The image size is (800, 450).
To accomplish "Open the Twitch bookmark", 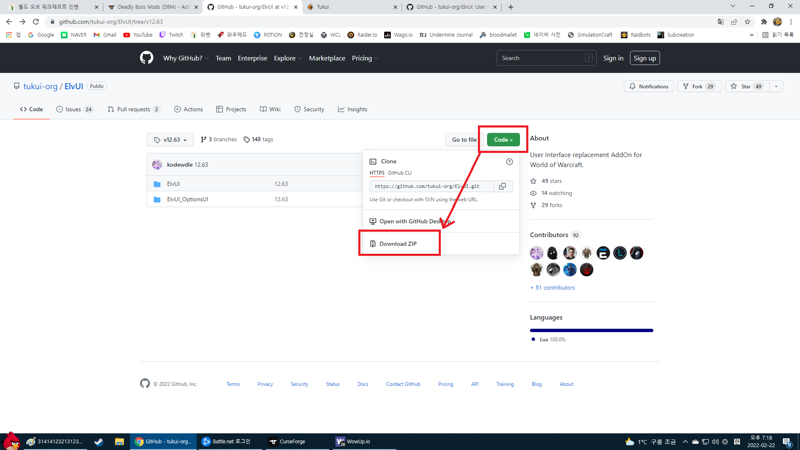I will 171,35.
